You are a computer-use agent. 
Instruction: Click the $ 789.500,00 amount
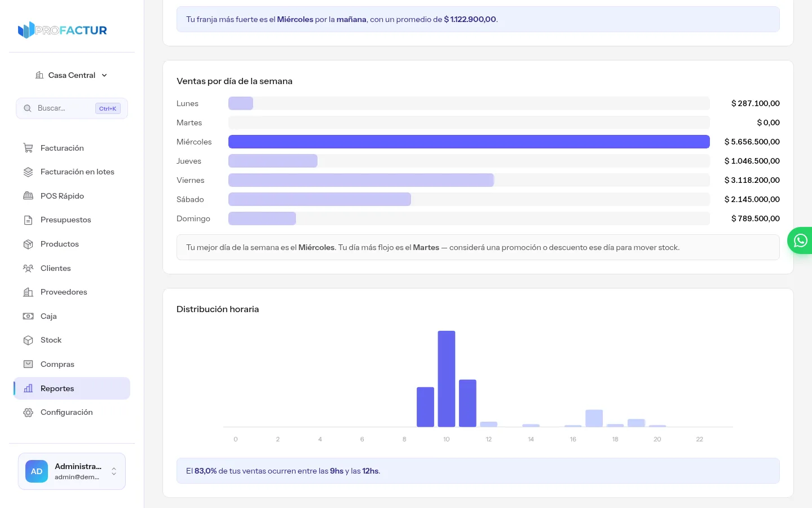pyautogui.click(x=756, y=218)
